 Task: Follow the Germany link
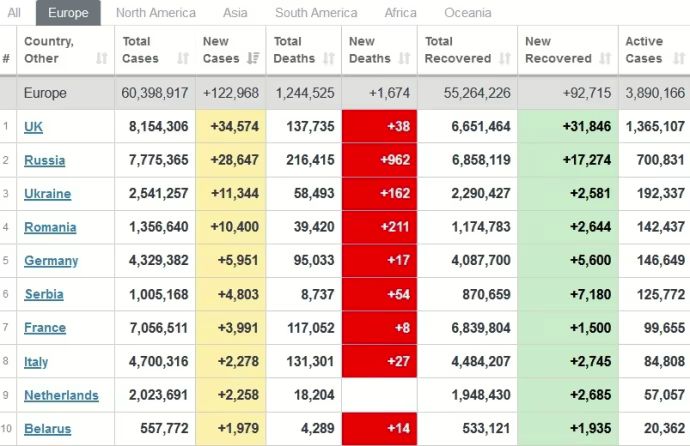[50, 261]
